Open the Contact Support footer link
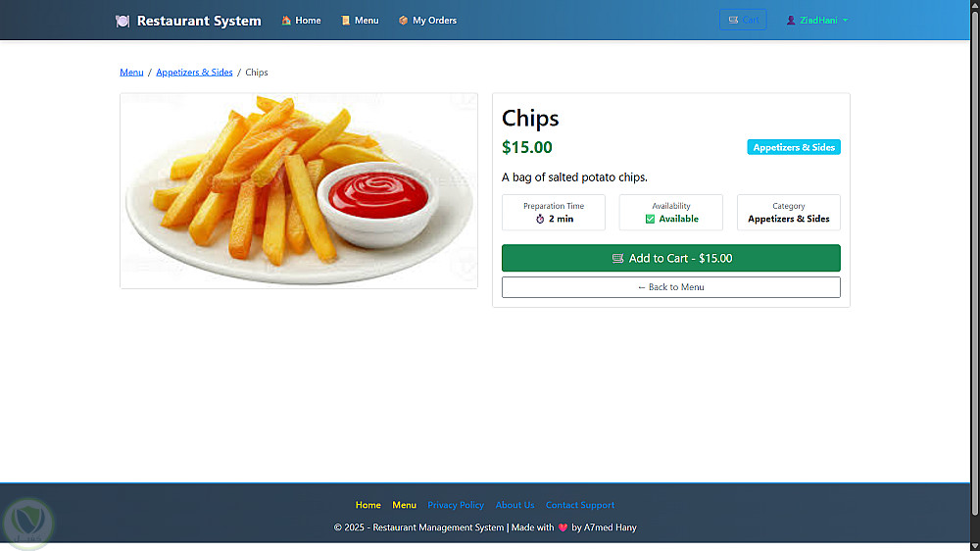The height and width of the screenshot is (551, 980). click(x=580, y=505)
